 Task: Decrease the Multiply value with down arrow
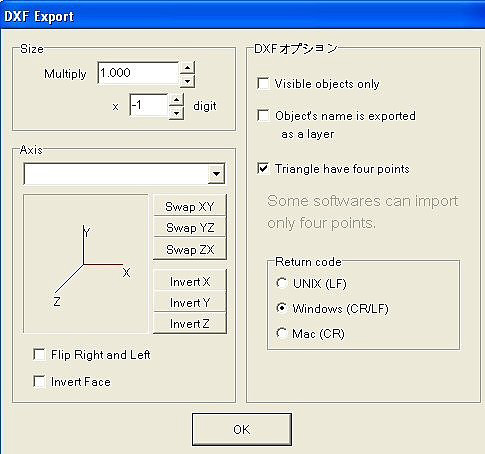click(187, 81)
